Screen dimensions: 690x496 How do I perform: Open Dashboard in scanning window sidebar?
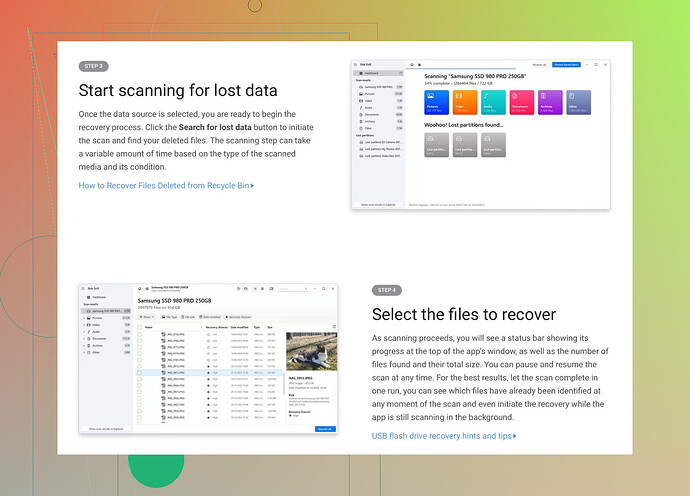click(378, 73)
